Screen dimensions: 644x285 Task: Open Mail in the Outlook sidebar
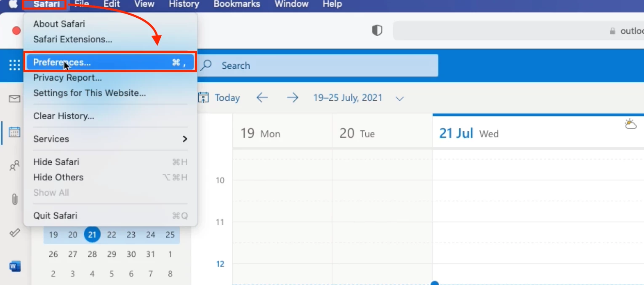tap(15, 99)
